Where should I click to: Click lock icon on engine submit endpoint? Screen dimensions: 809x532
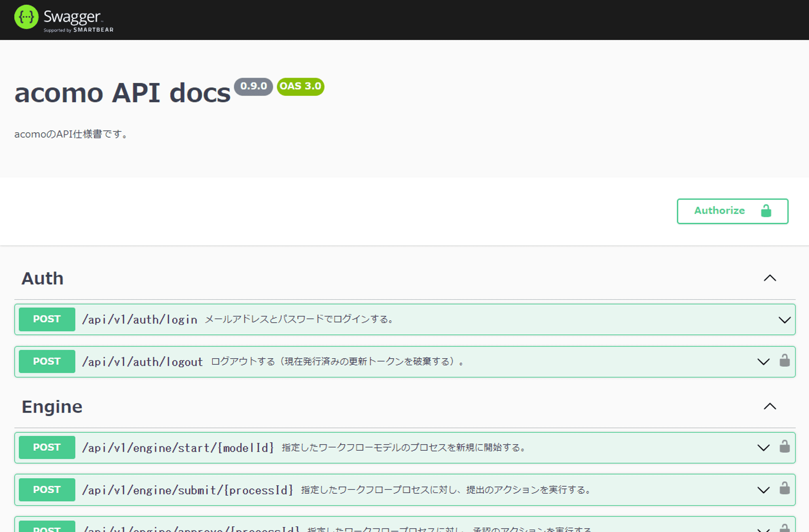tap(784, 489)
